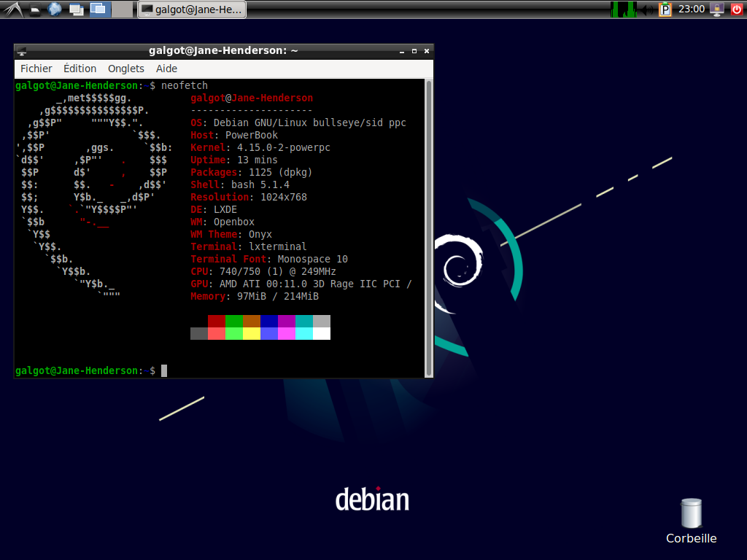Viewport: 747px width, 560px height.
Task: Click the 'Memory: 97MiB / 214MiB' line
Action: point(255,296)
